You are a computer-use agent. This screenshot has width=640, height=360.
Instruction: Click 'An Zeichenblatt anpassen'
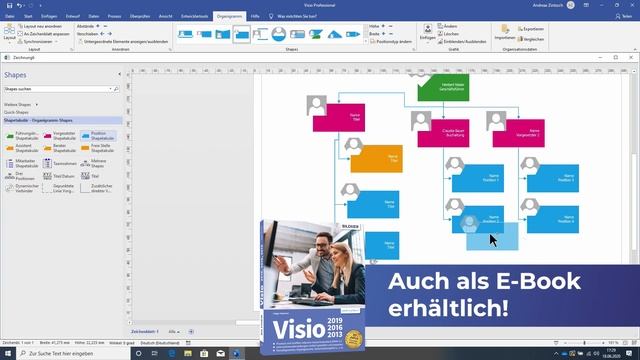click(43, 34)
